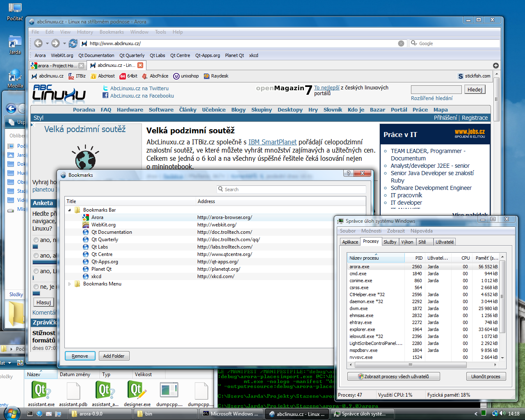This screenshot has height=420, width=525.
Task: Open the address bar dropdown arrow next to back button
Action: click(47, 43)
